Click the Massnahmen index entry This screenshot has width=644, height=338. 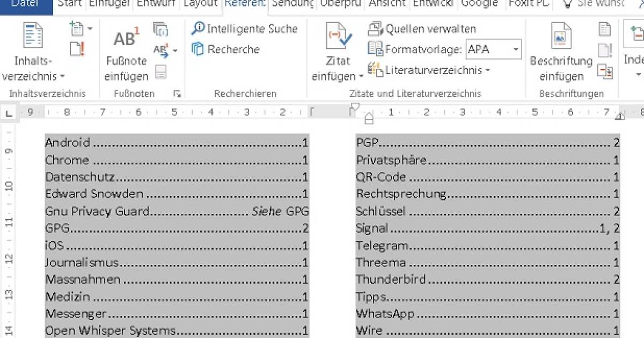(83, 279)
